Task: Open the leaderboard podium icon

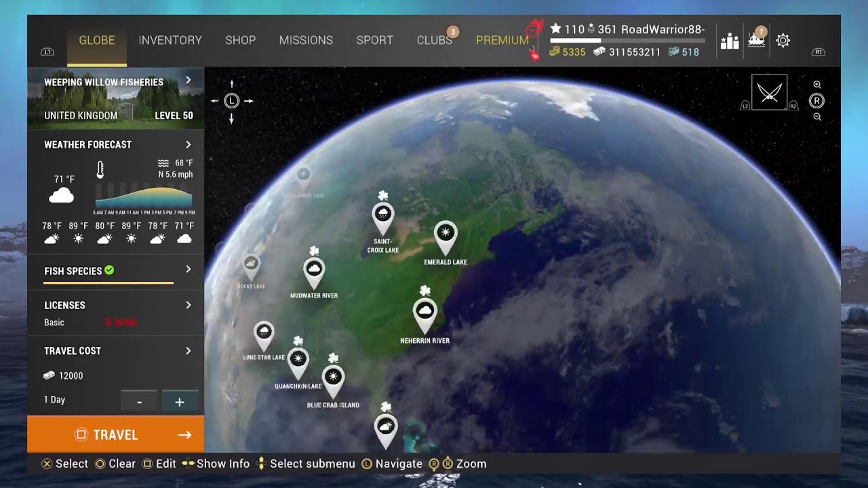Action: [x=730, y=41]
